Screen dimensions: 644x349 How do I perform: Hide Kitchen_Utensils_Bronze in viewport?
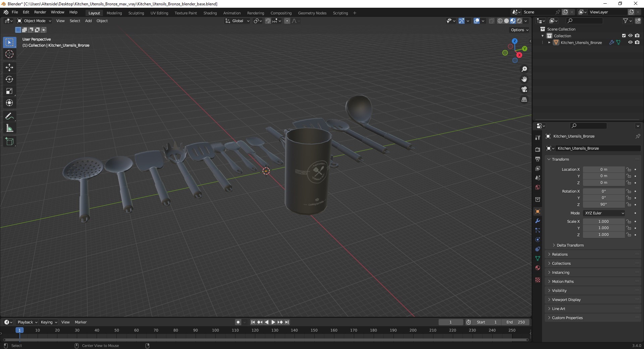630,42
